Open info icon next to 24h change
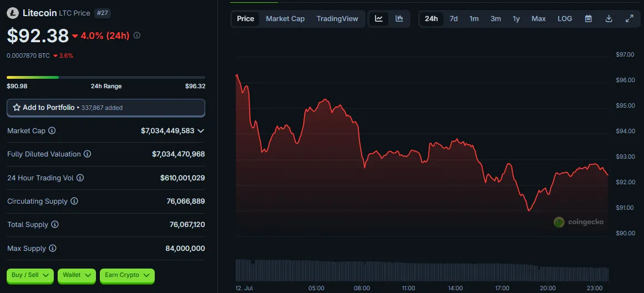Image resolution: width=644 pixels, height=293 pixels. (x=137, y=36)
